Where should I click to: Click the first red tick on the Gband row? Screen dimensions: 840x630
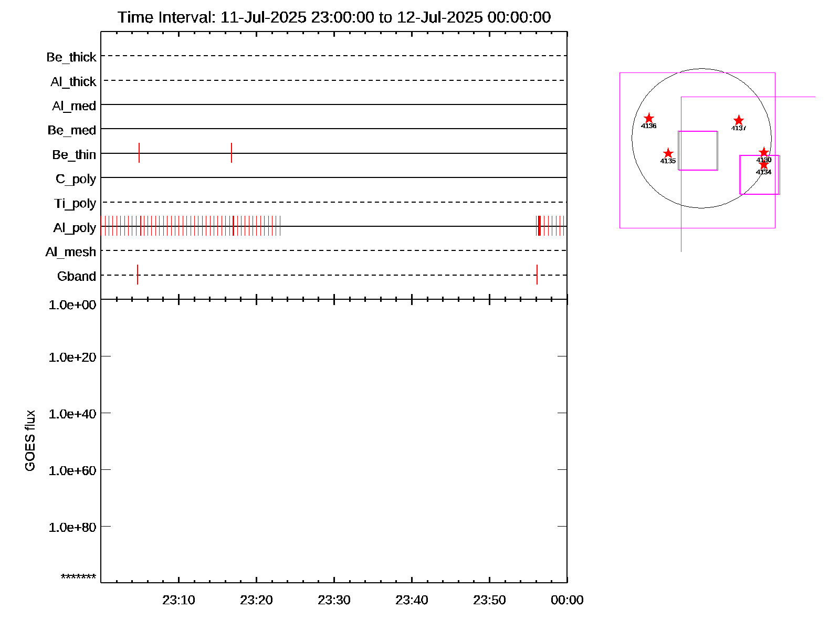(x=138, y=275)
